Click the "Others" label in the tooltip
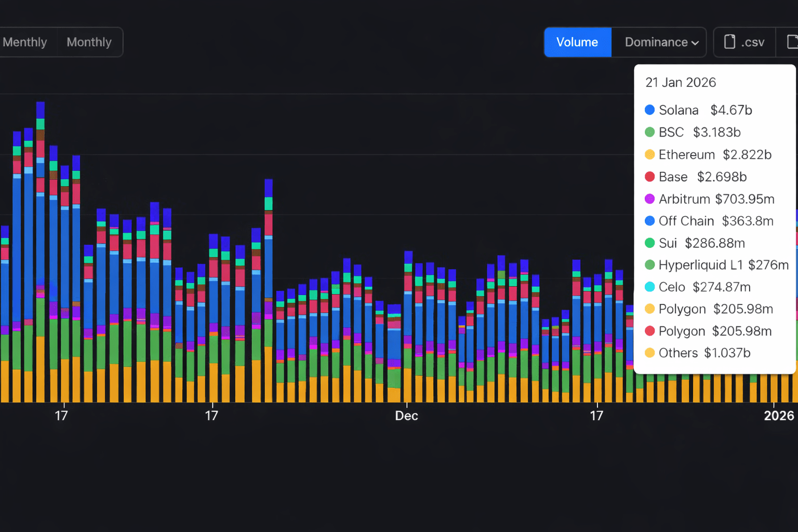The image size is (798, 532). pos(678,353)
